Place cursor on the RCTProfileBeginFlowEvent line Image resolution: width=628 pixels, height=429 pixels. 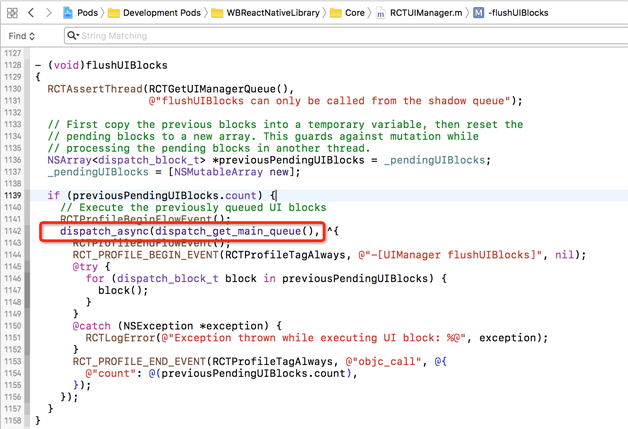tap(145, 219)
